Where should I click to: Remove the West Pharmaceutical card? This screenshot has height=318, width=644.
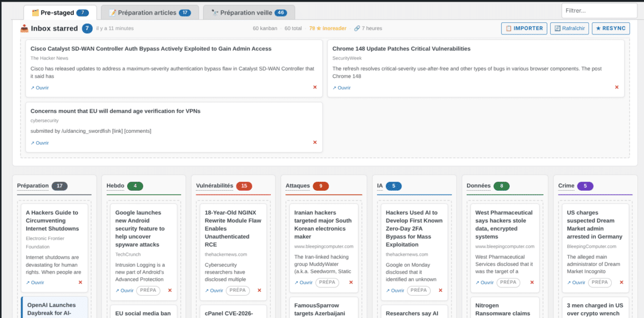(x=532, y=282)
